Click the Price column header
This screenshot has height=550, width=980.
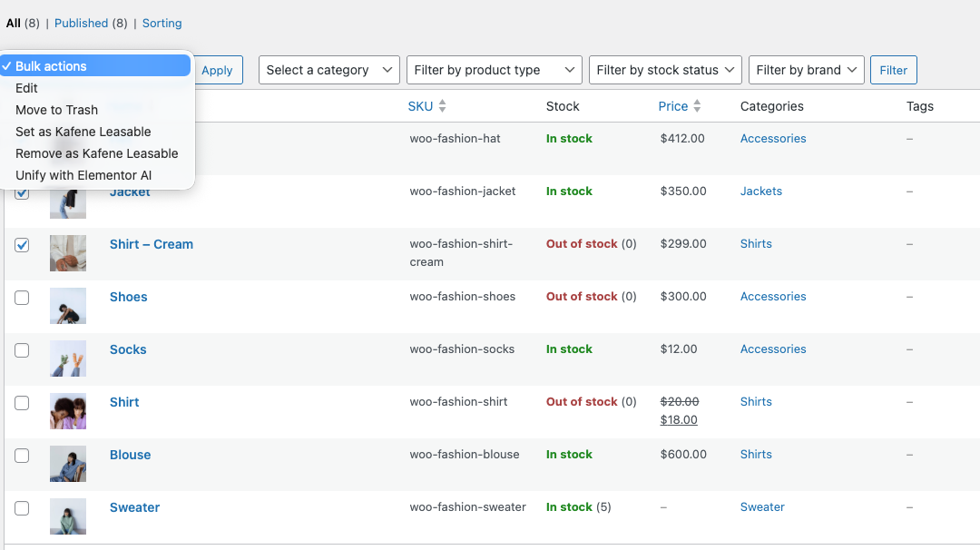pyautogui.click(x=673, y=106)
